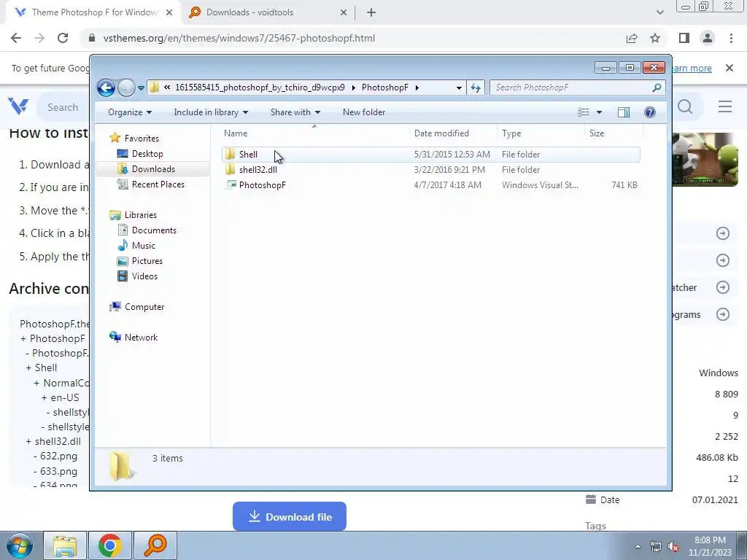
Task: Toggle the preview pane icon
Action: 624,112
